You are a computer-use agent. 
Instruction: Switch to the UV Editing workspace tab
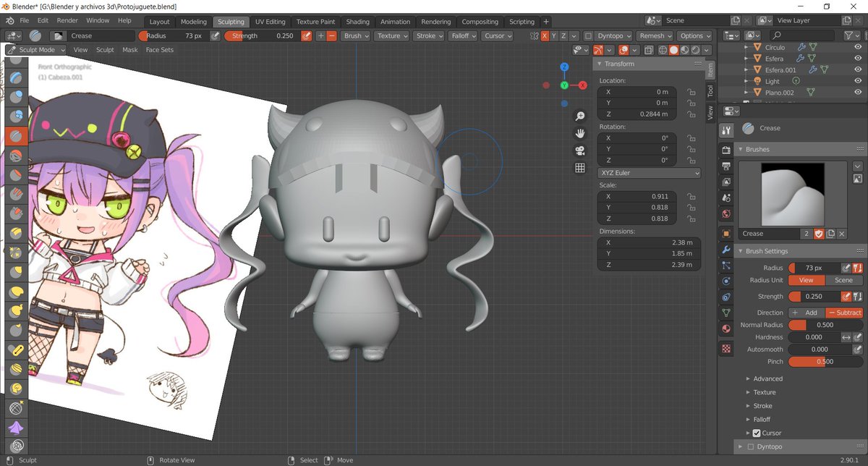pyautogui.click(x=270, y=22)
